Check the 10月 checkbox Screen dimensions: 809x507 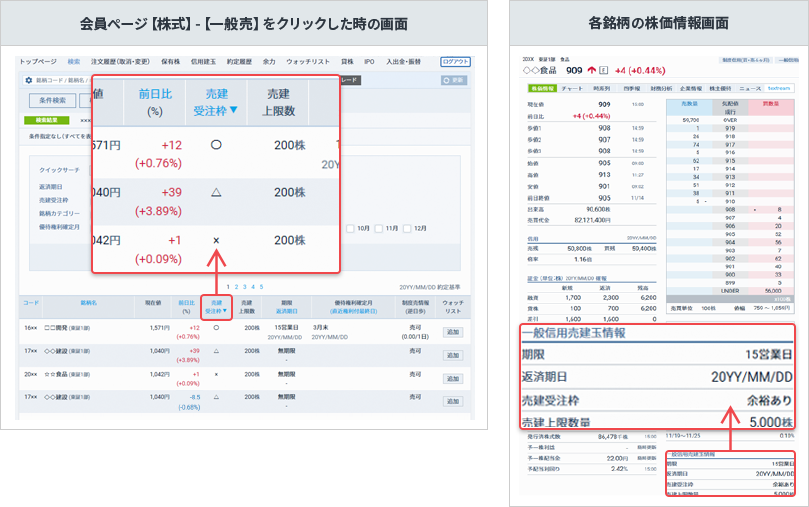pos(351,227)
